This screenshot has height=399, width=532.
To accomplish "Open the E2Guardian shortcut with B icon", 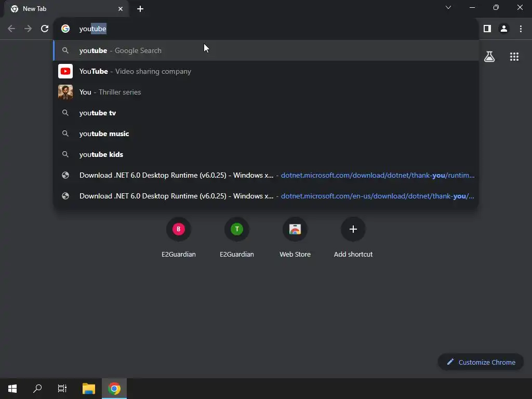I will point(179,237).
